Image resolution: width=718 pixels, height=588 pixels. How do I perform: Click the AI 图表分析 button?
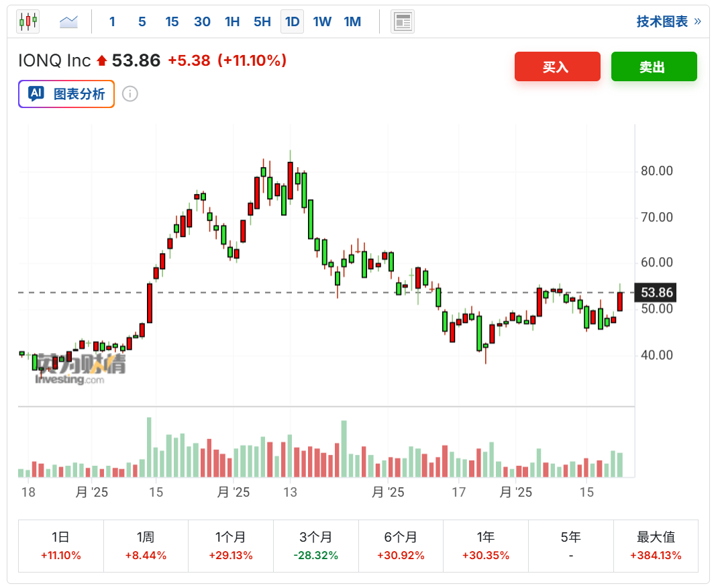pos(66,94)
